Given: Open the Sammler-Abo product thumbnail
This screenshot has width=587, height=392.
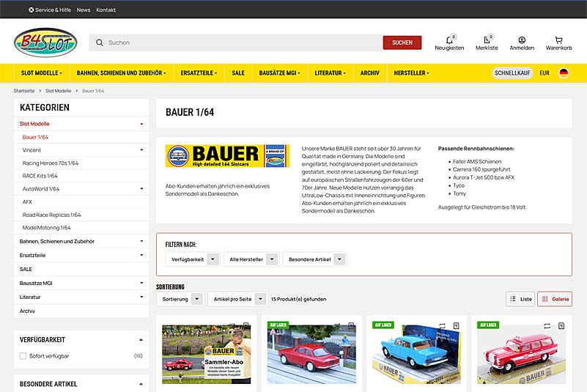Looking at the screenshot, I should [206, 354].
